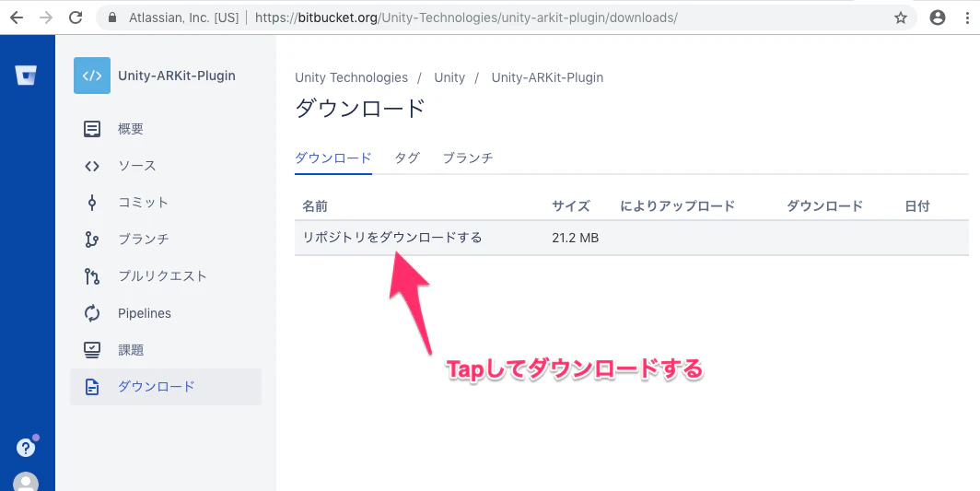The image size is (980, 491).
Task: Click the Unity-ARKit-Plugin title in sidebar
Action: (x=177, y=76)
